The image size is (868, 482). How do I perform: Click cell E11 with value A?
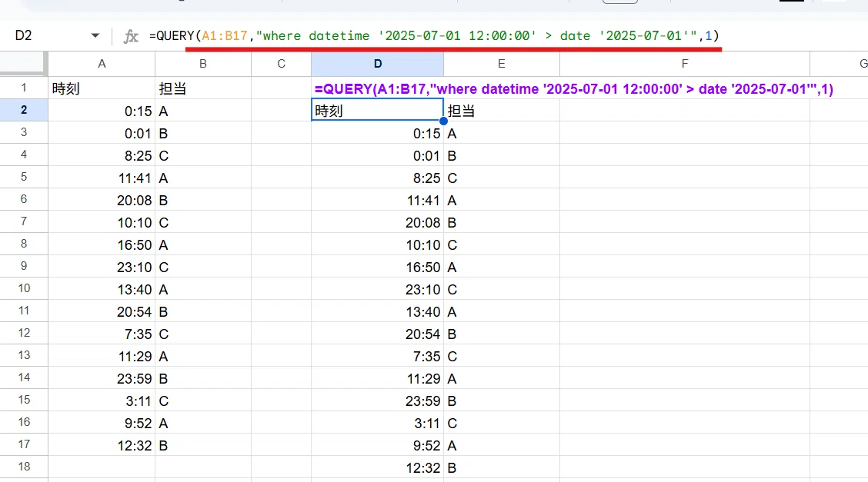pos(502,311)
